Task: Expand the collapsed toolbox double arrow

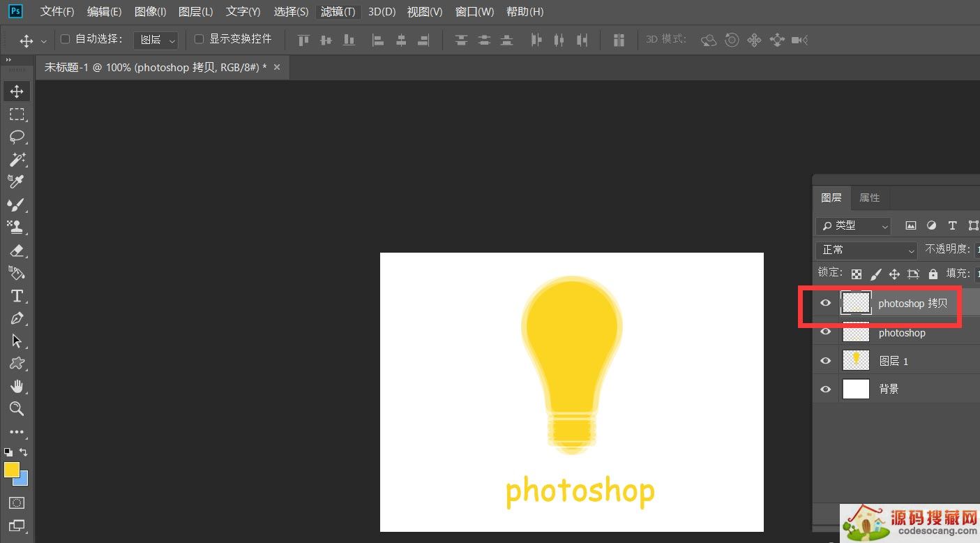Action: coord(8,61)
